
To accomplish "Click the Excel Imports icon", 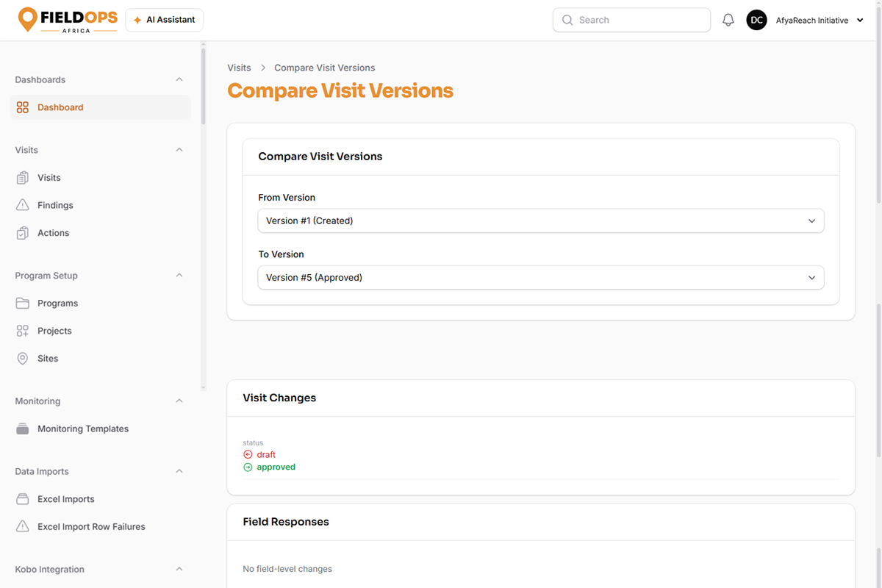I will tap(23, 499).
